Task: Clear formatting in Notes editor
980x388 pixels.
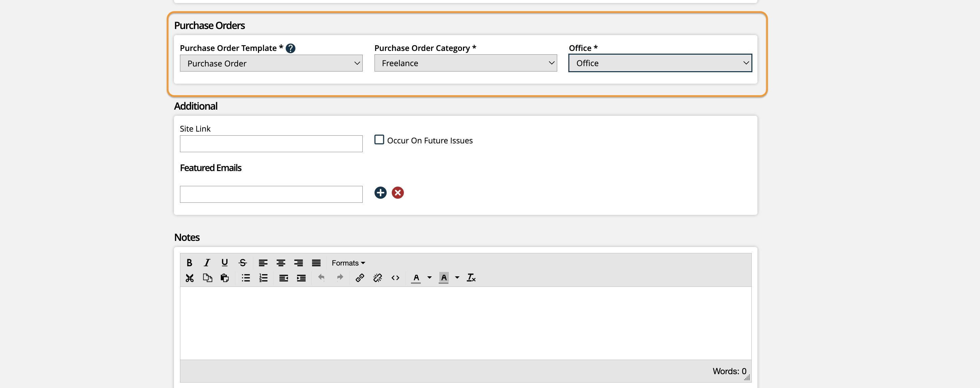Action: click(471, 278)
